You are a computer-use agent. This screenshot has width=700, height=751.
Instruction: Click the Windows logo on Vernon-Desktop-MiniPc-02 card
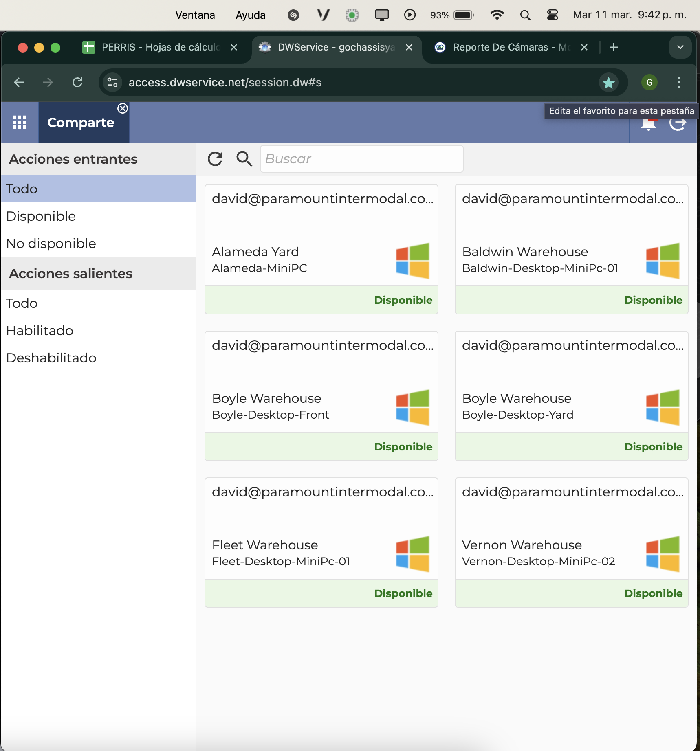[x=663, y=554]
